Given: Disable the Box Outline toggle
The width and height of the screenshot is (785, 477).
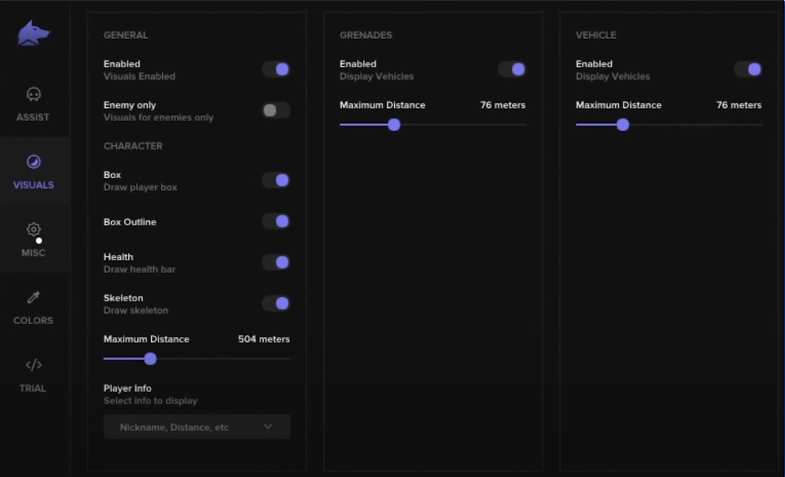Looking at the screenshot, I should tap(276, 222).
